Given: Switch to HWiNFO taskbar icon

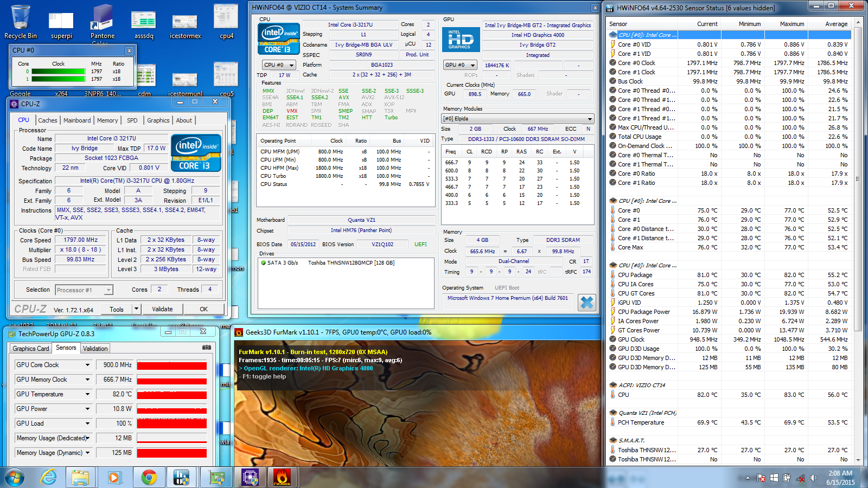Looking at the screenshot, I should pos(181,477).
